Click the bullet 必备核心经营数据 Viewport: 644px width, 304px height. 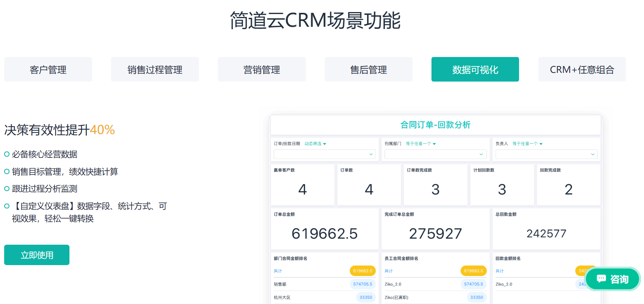[x=45, y=154]
